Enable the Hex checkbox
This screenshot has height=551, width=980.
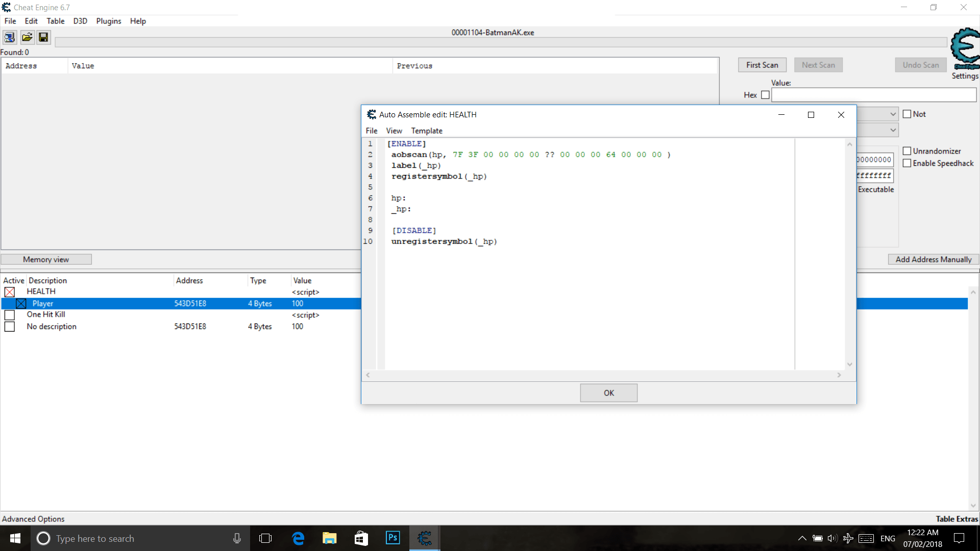coord(765,95)
